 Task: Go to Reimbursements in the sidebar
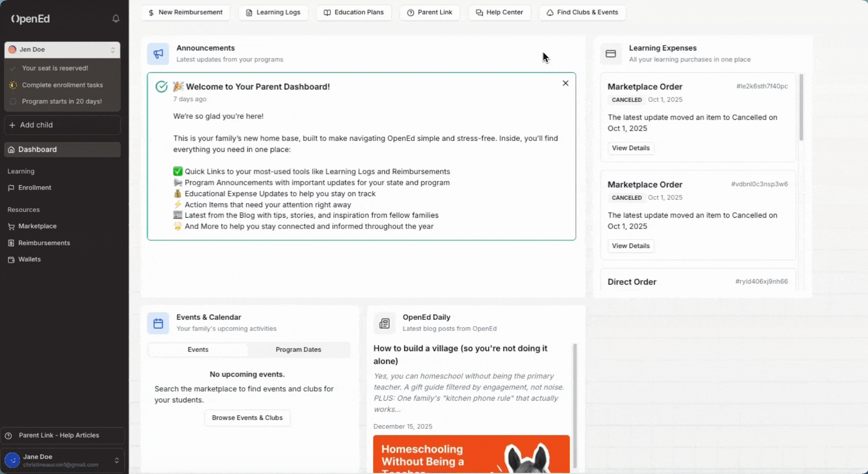(44, 243)
